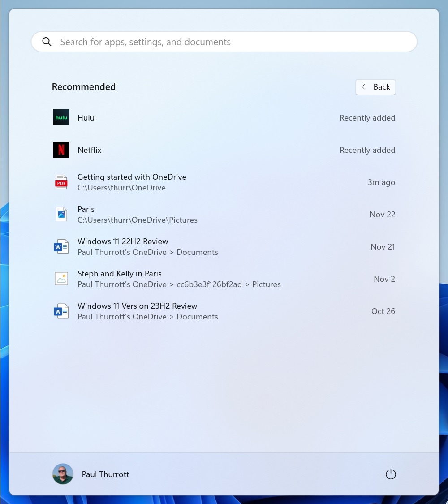Click the Recently added label beside Hulu
The height and width of the screenshot is (504, 448).
(x=367, y=118)
